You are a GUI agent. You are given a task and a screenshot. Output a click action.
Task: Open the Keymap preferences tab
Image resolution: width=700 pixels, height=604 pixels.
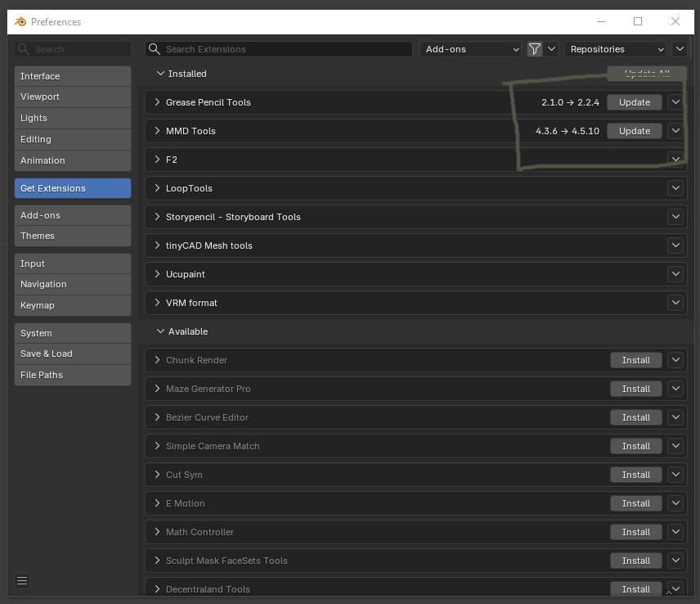tap(73, 305)
